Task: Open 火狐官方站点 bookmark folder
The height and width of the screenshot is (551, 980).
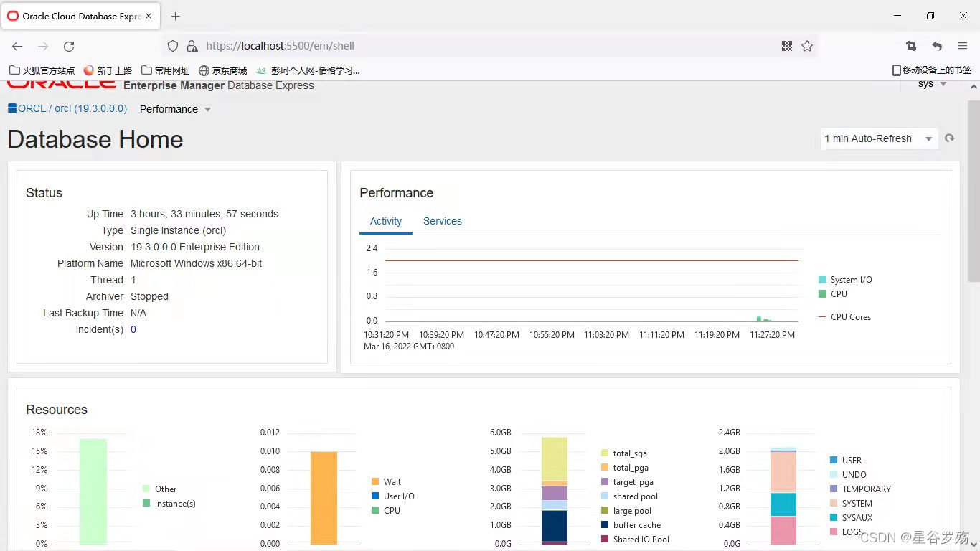Action: [x=42, y=70]
